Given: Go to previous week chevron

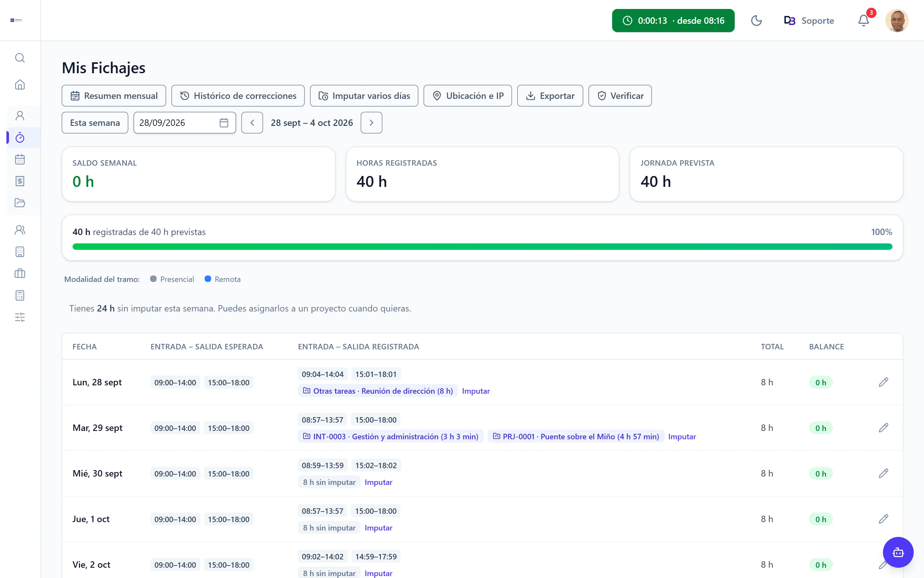Looking at the screenshot, I should click(252, 123).
